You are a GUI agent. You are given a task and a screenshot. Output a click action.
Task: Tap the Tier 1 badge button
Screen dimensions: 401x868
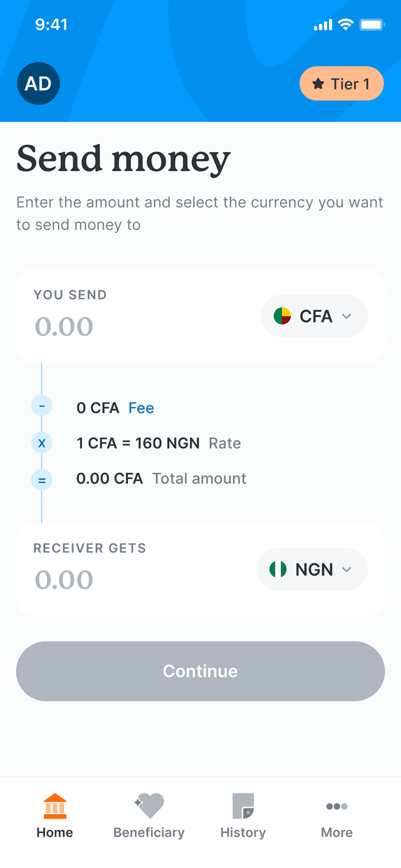[341, 84]
